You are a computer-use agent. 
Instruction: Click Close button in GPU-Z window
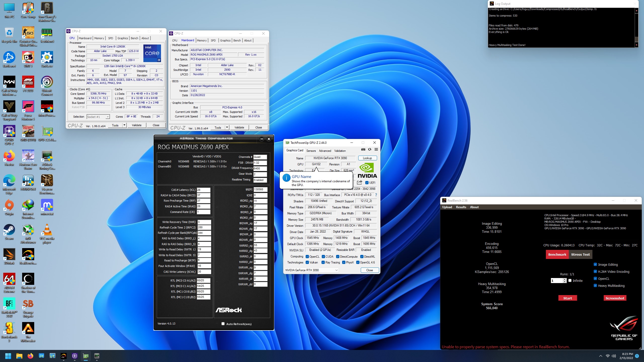370,270
